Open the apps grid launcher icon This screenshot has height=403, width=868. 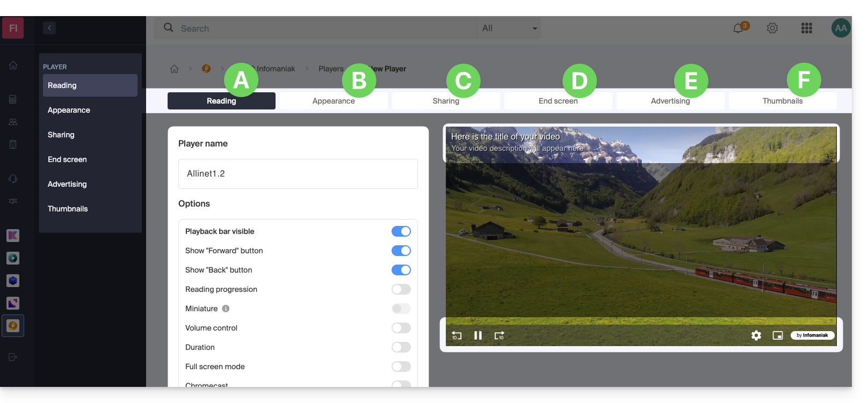[x=806, y=28]
